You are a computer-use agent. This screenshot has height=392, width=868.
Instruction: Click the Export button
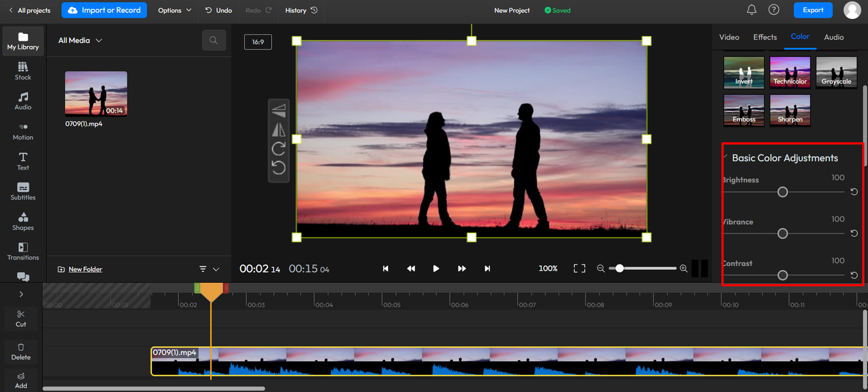pos(813,10)
